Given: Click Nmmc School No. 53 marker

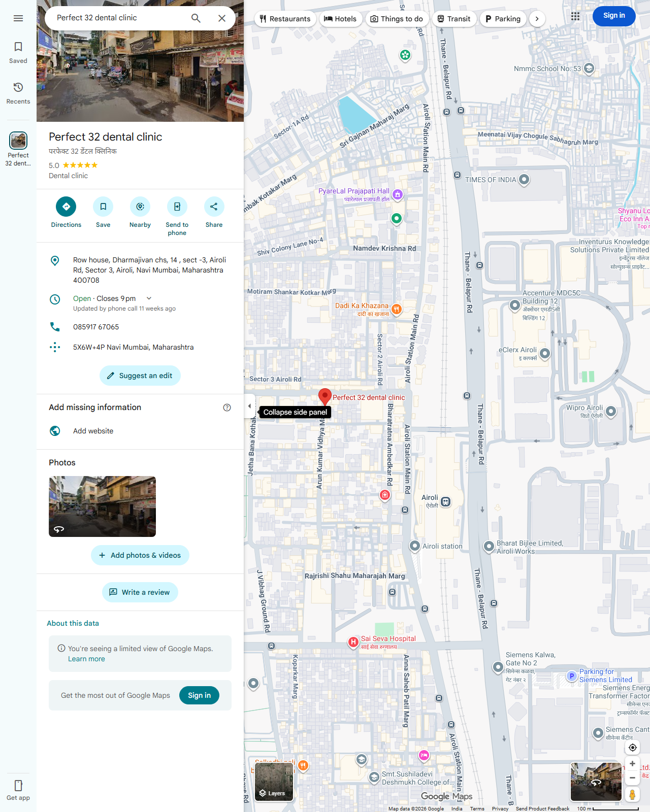Looking at the screenshot, I should pos(589,68).
